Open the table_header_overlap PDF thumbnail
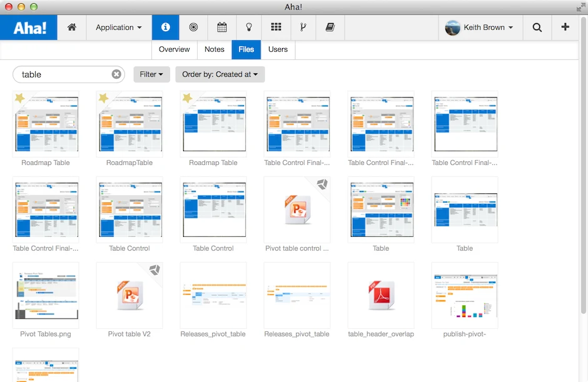This screenshot has height=382, width=588. (381, 295)
